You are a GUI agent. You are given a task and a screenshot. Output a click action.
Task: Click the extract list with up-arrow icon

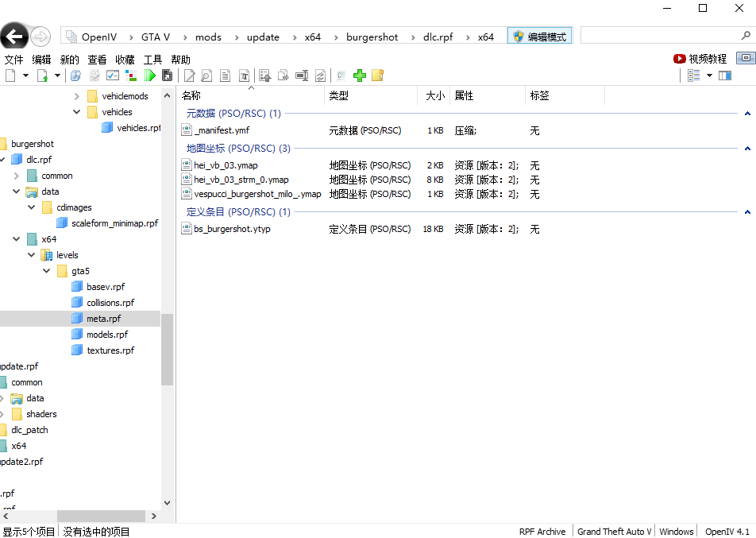(265, 75)
